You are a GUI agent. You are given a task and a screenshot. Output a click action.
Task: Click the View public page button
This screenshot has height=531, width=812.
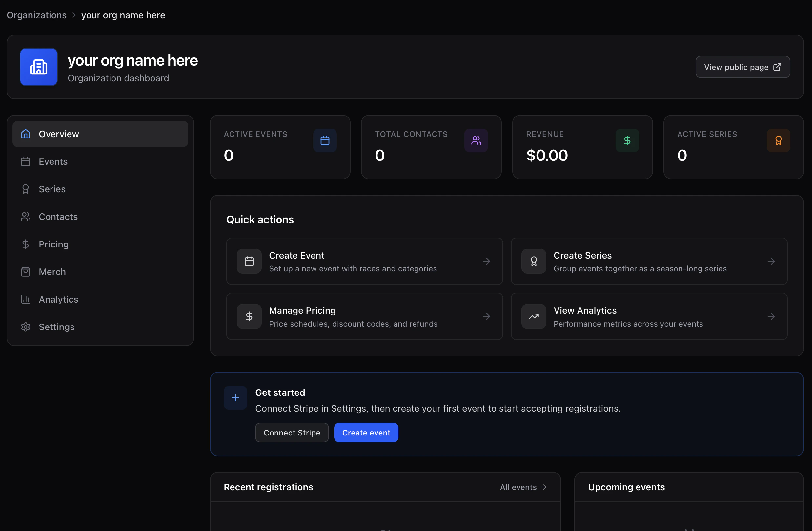tap(743, 67)
